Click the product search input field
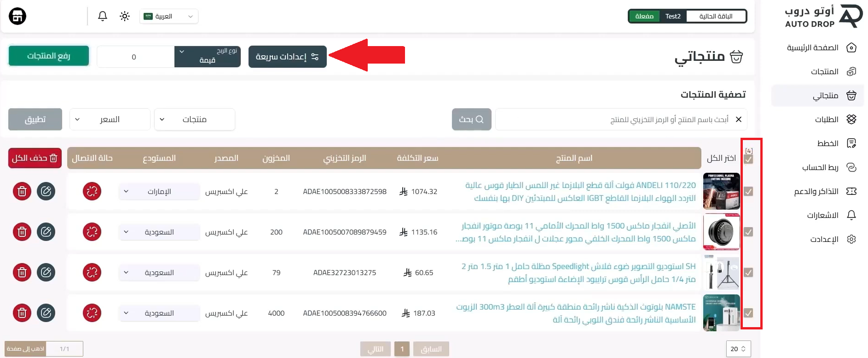 point(617,119)
